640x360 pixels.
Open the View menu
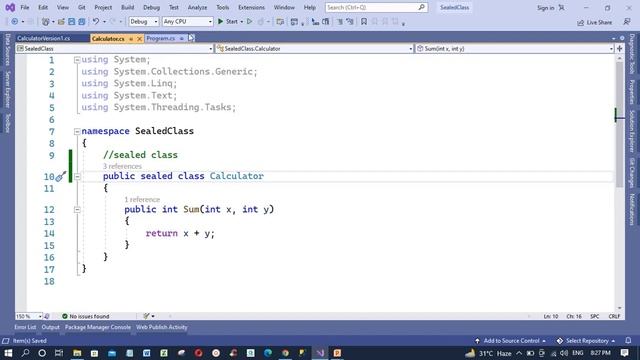(x=62, y=7)
